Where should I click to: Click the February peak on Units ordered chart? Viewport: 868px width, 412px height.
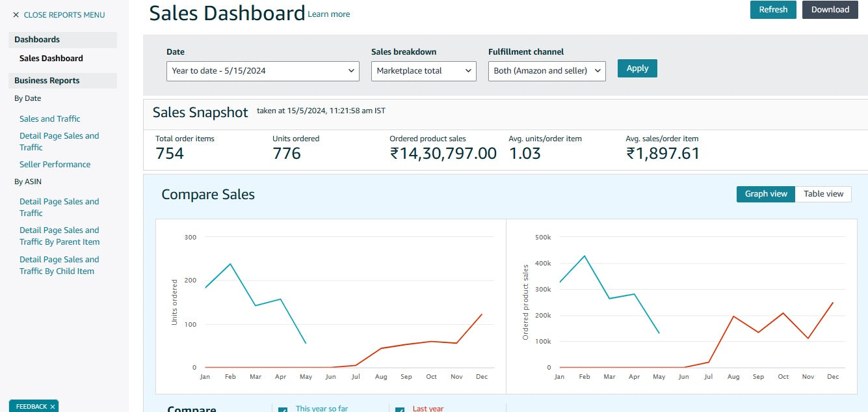(x=230, y=264)
